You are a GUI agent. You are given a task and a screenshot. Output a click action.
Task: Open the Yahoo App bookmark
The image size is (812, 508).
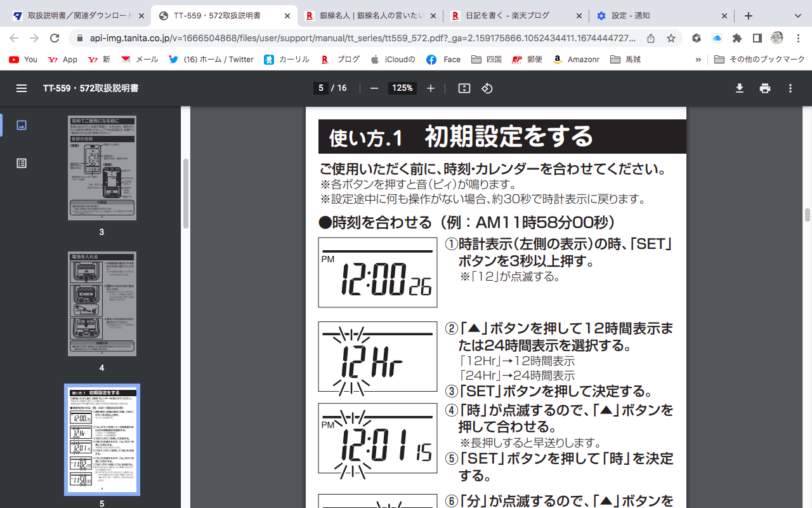coord(62,60)
